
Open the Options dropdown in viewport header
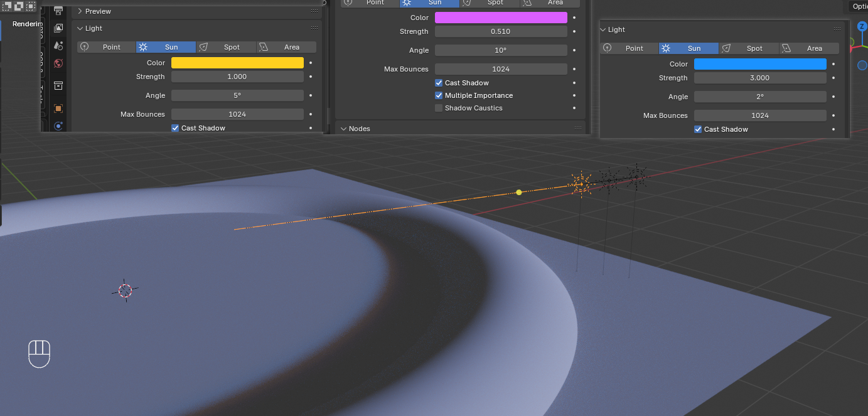pos(859,6)
